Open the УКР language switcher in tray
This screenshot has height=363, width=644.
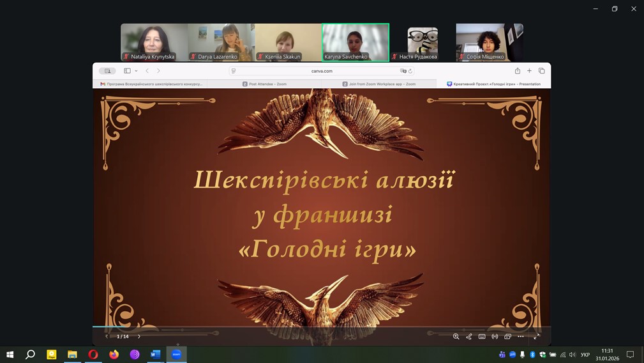pyautogui.click(x=585, y=355)
